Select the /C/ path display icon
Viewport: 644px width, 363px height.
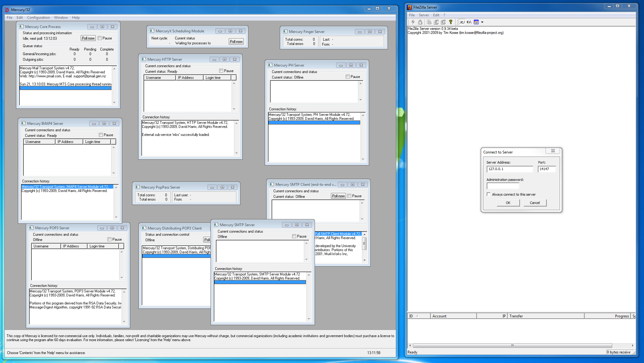[462, 22]
